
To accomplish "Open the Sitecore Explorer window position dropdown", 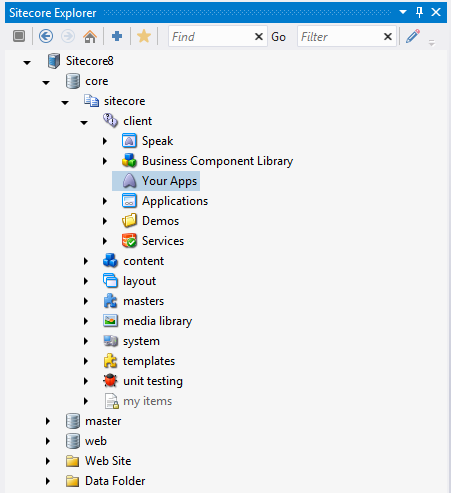I will coord(403,12).
